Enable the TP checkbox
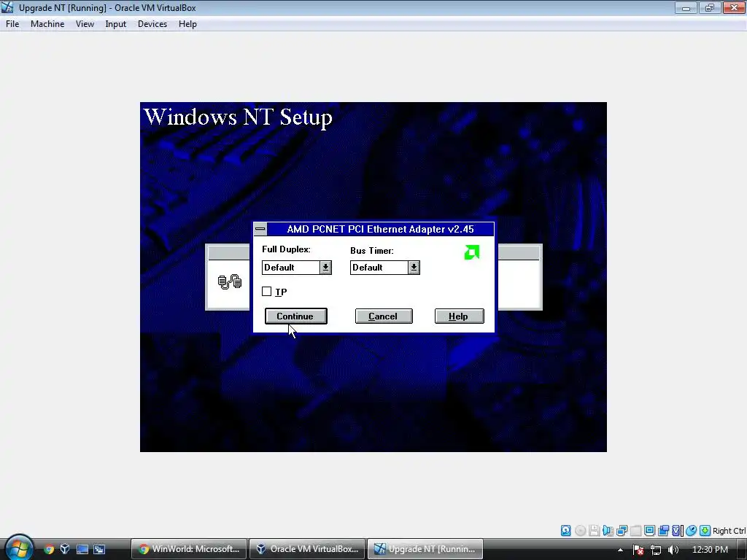Screen dimensions: 747x560 [x=267, y=292]
